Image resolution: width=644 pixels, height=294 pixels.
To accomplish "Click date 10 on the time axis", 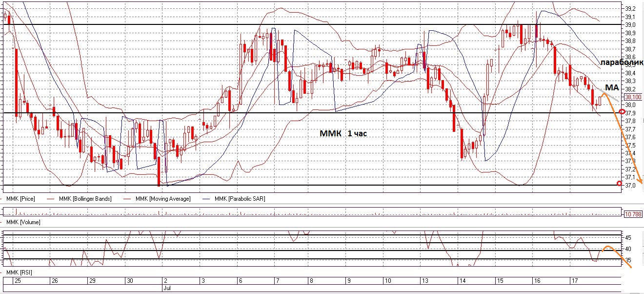I will click(387, 281).
